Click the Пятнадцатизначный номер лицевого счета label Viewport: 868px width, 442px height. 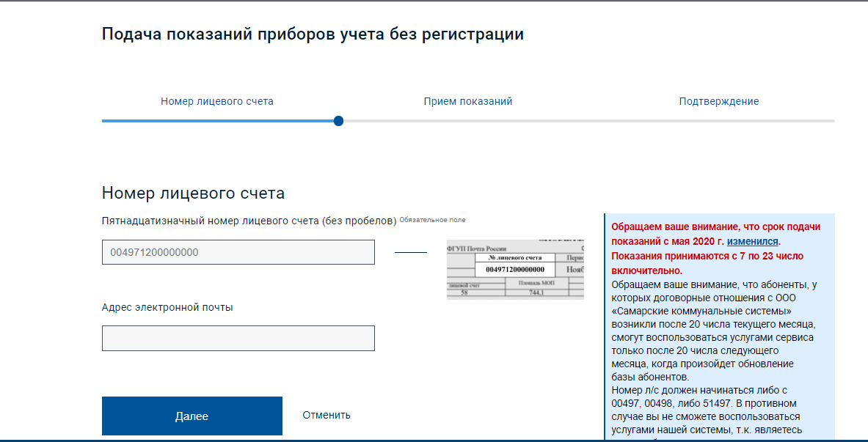[x=249, y=221]
